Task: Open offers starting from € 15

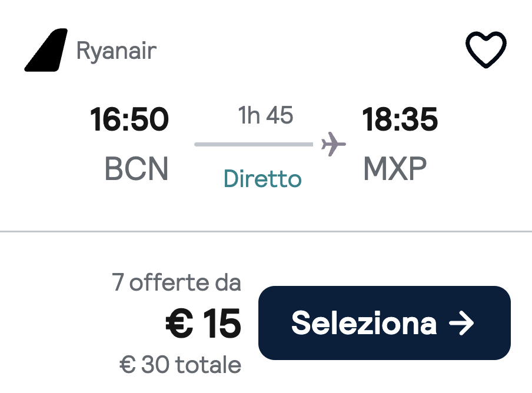Action: pos(202,322)
